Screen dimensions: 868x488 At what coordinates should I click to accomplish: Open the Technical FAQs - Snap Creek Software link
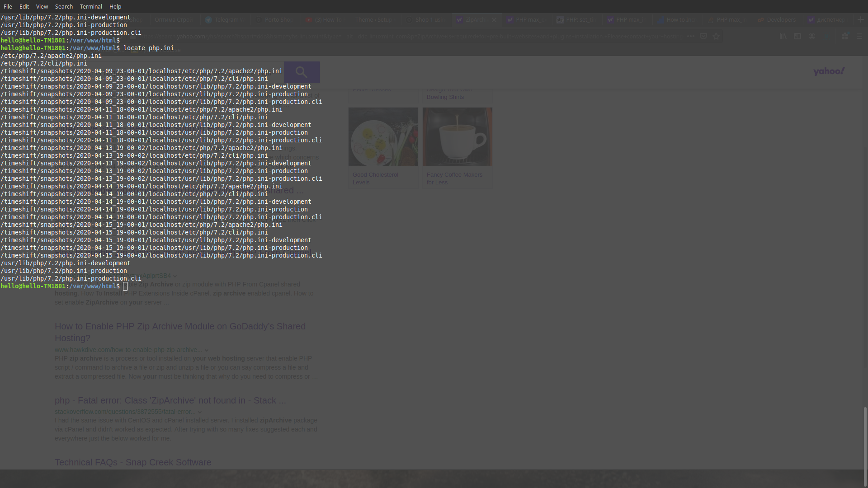click(133, 462)
